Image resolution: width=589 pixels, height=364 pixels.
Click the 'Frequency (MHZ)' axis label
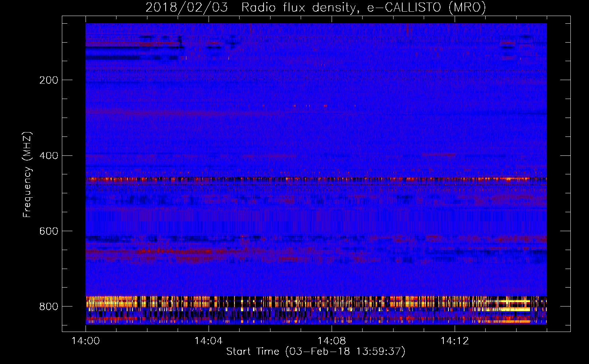[27, 175]
